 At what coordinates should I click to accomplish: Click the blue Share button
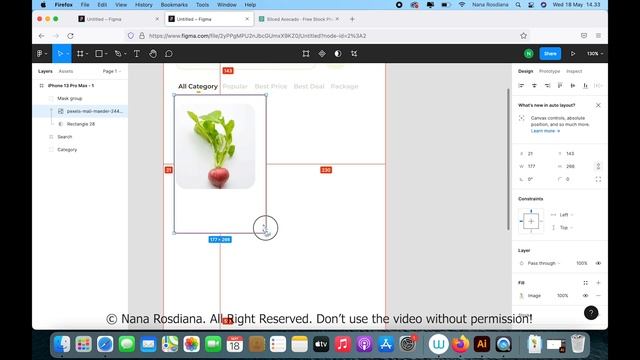click(x=550, y=53)
